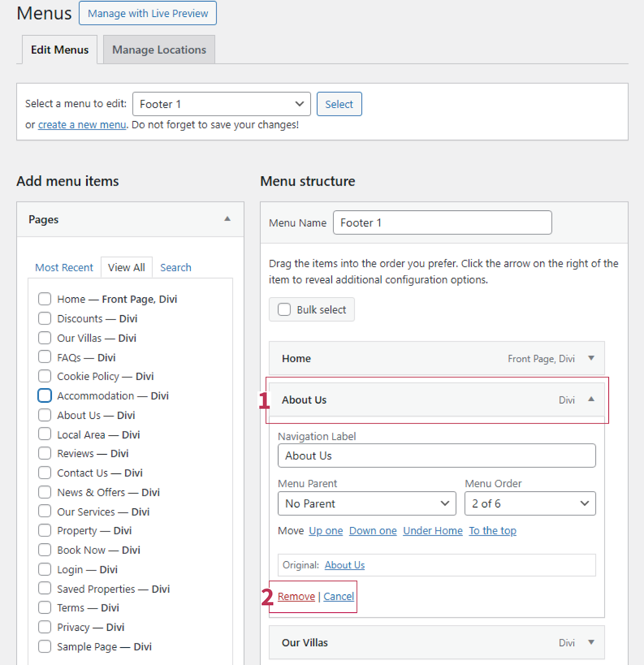Viewport: 644px width, 665px height.
Task: Open the Most Recent pages tab
Action: [64, 268]
